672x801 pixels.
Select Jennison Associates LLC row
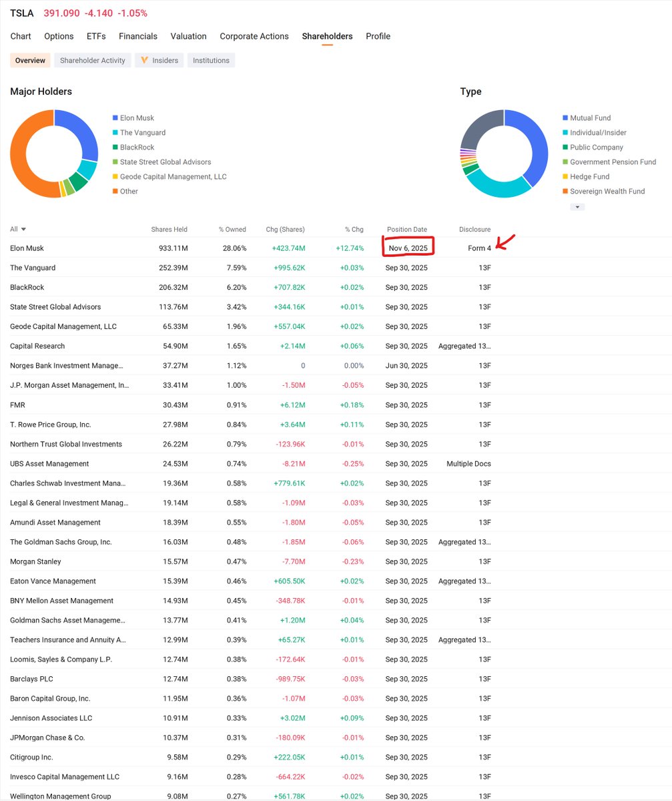[336, 718]
